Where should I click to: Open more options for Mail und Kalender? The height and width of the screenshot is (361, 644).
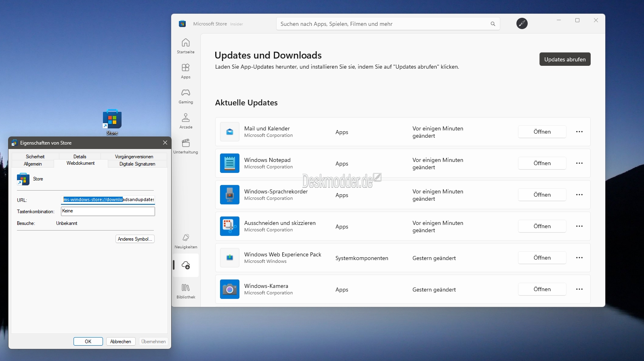click(579, 132)
